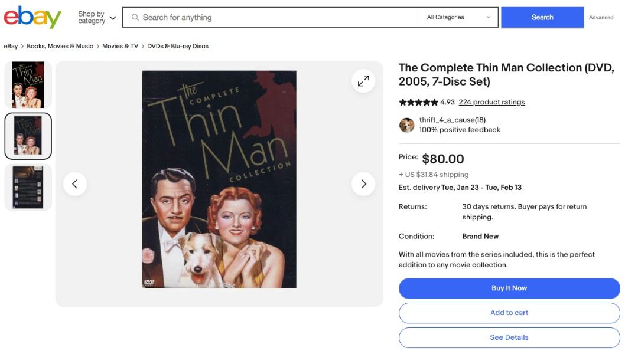Screen dimensions: 638x364
Task: Click the eBay logo
Action: 32,17
